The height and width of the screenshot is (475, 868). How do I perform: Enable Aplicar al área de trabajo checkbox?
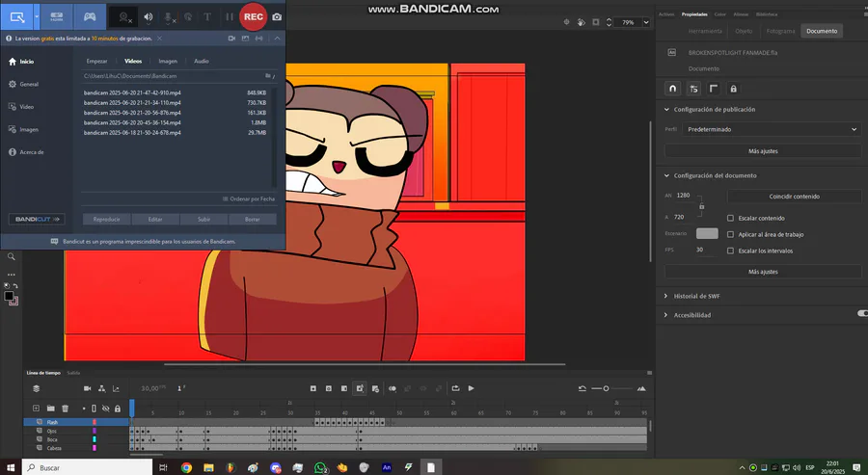[x=730, y=234]
